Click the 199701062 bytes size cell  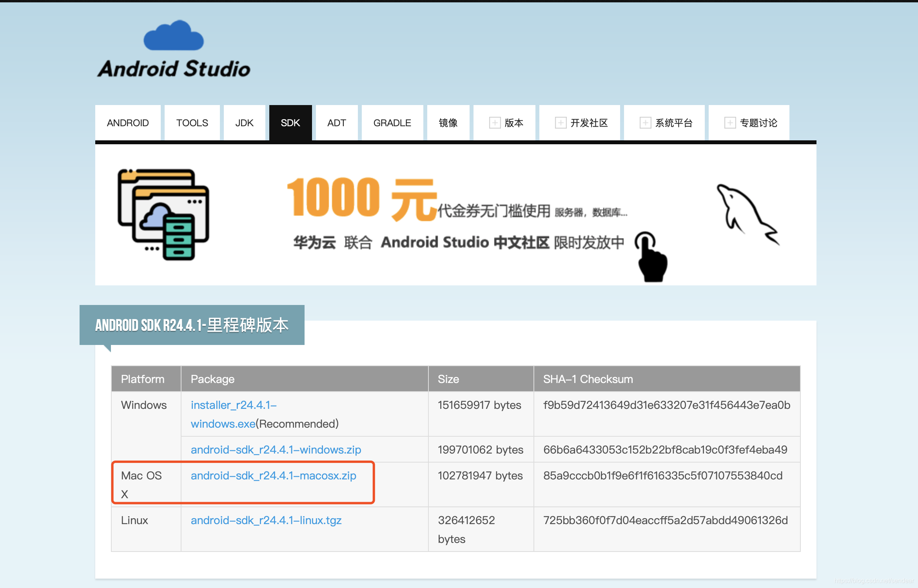point(481,450)
